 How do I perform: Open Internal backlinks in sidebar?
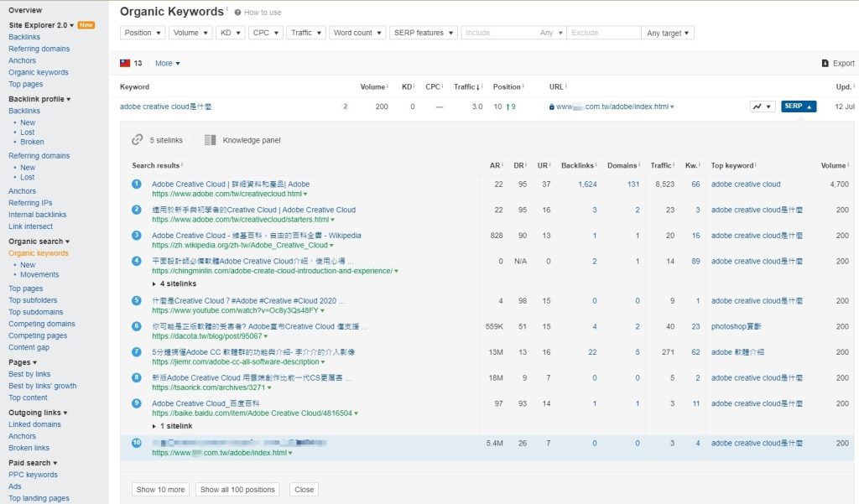[37, 215]
